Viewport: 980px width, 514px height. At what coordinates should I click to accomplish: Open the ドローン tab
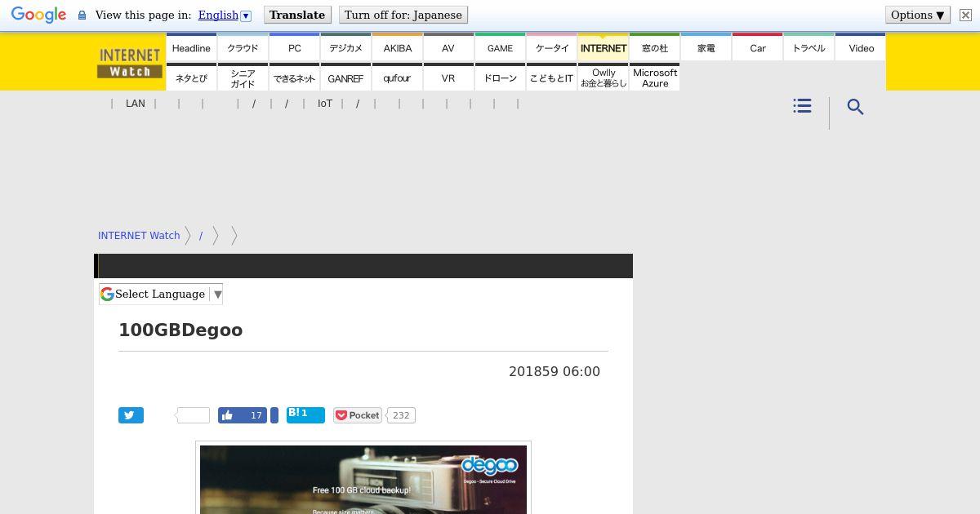[500, 78]
